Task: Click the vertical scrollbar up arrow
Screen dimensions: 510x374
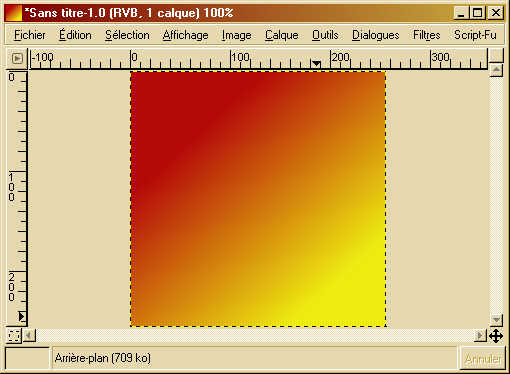Action: click(x=496, y=70)
